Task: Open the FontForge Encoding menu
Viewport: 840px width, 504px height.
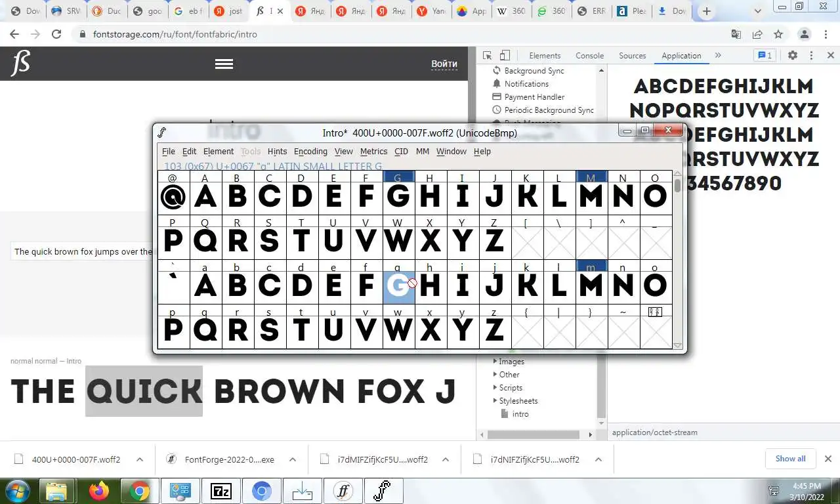Action: [310, 152]
